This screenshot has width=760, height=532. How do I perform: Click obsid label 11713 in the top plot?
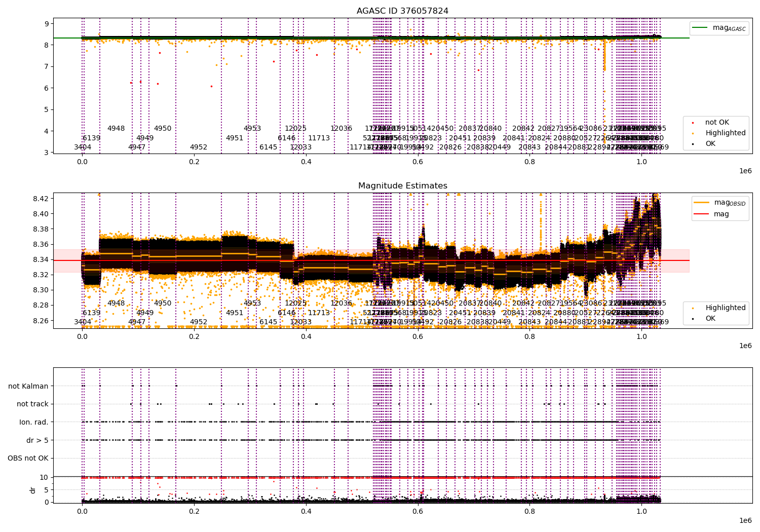click(319, 138)
